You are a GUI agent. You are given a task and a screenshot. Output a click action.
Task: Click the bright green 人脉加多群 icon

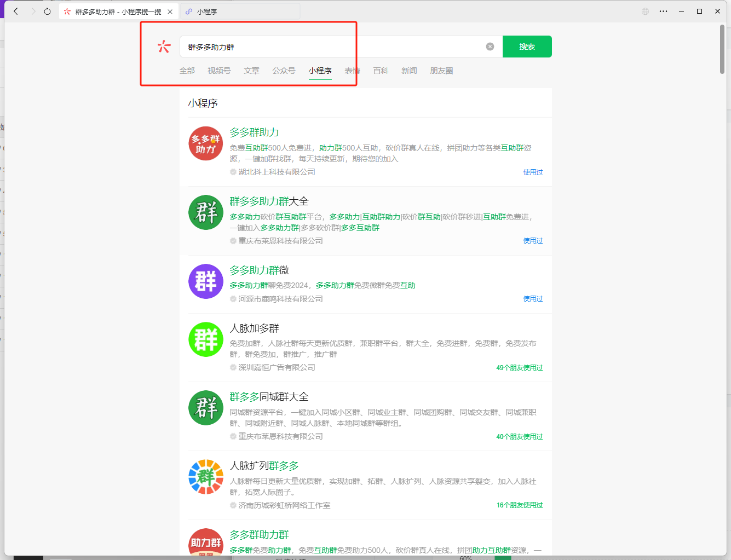tap(206, 339)
